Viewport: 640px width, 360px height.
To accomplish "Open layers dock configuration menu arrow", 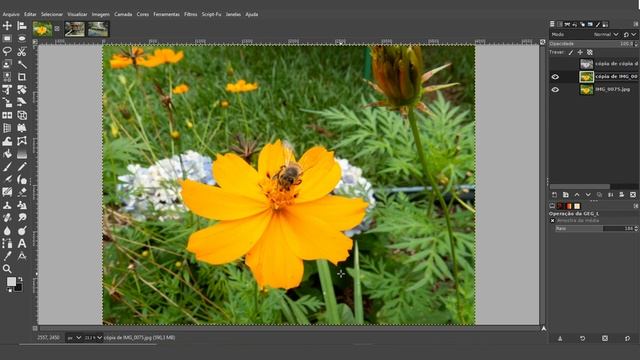I will click(x=636, y=24).
